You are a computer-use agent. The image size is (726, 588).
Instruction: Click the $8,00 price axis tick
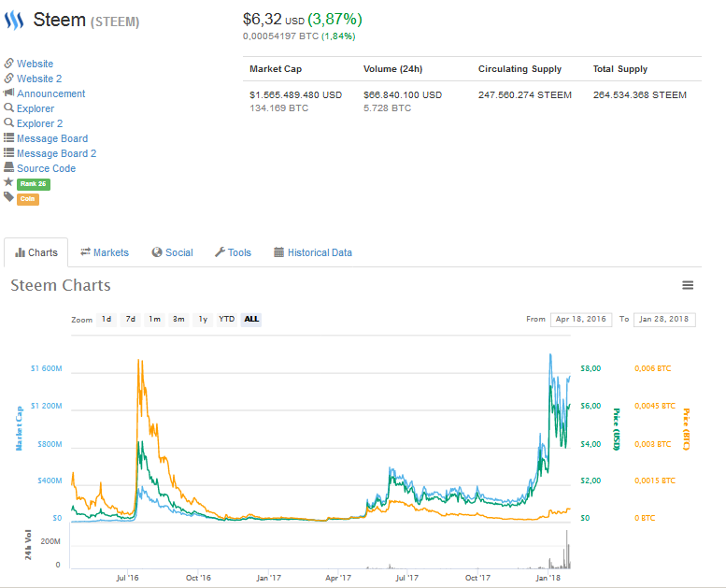pyautogui.click(x=591, y=368)
